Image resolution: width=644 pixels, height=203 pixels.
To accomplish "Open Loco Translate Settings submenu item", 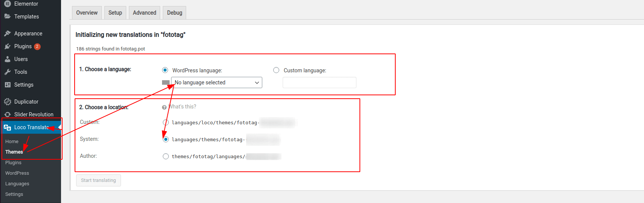I will [x=14, y=194].
